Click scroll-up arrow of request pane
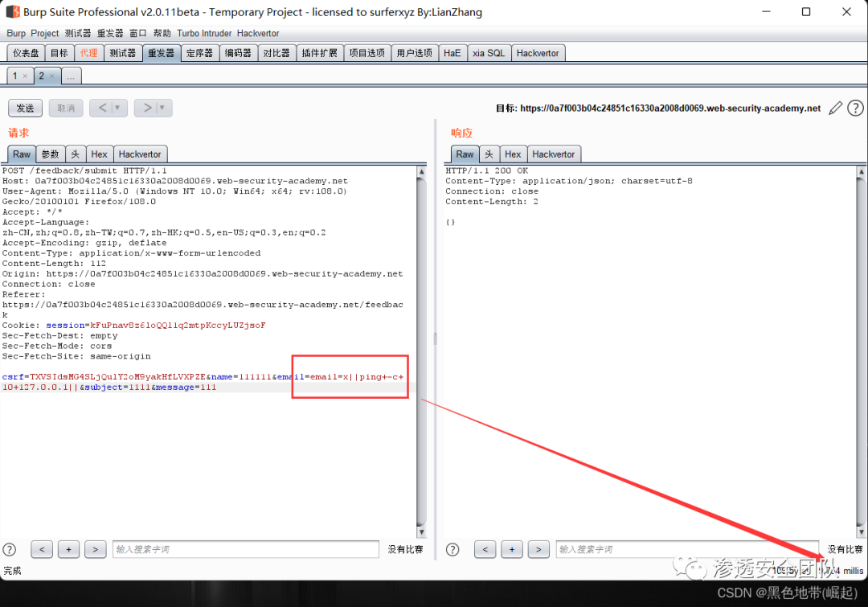The height and width of the screenshot is (607, 868). tap(421, 172)
